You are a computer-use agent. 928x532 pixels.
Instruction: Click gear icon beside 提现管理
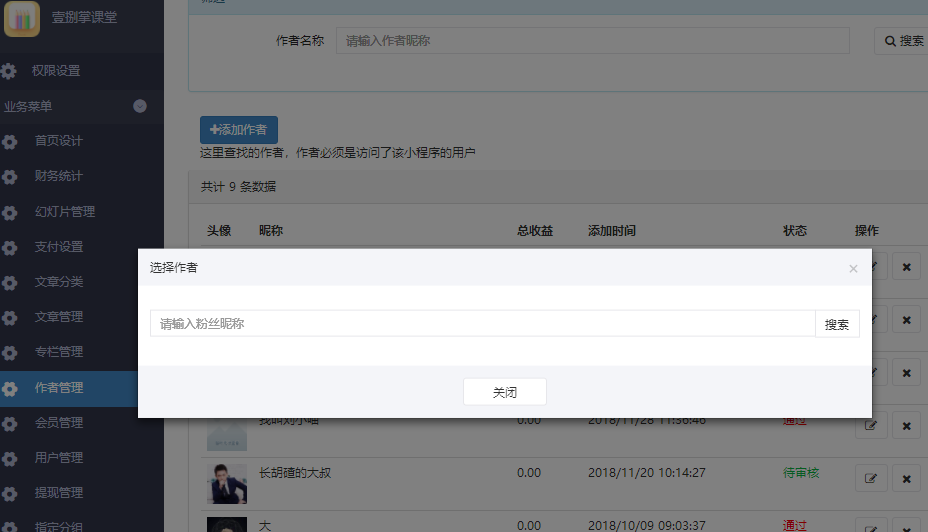click(x=9, y=493)
